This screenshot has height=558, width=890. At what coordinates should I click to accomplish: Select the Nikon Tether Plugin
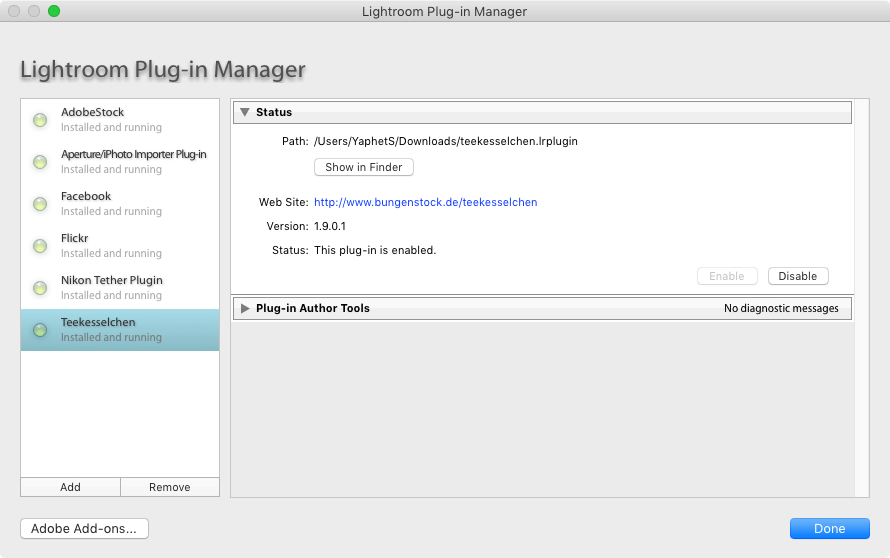(x=120, y=288)
